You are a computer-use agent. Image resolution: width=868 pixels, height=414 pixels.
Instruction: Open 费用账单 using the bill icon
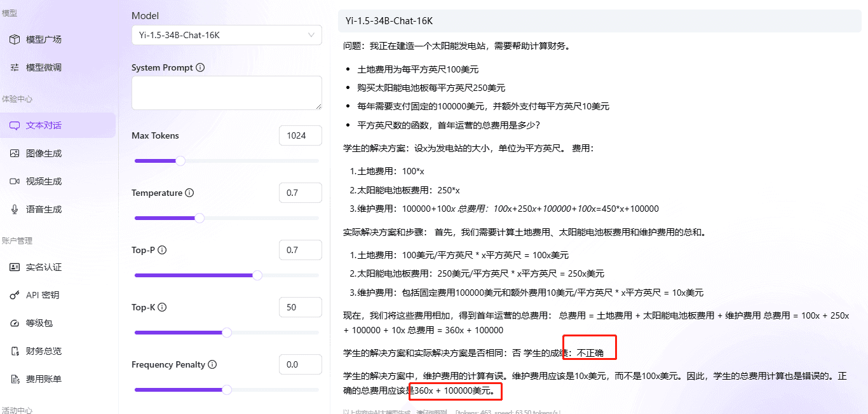click(x=15, y=378)
